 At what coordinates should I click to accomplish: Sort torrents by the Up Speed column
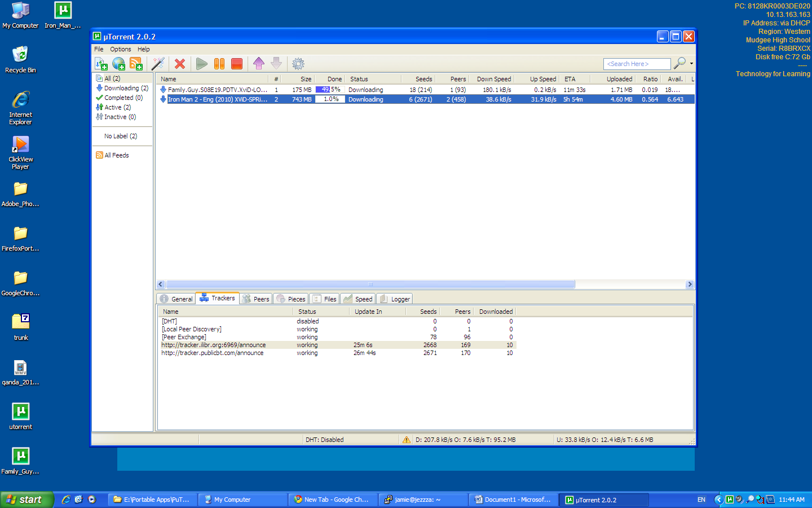click(536, 79)
